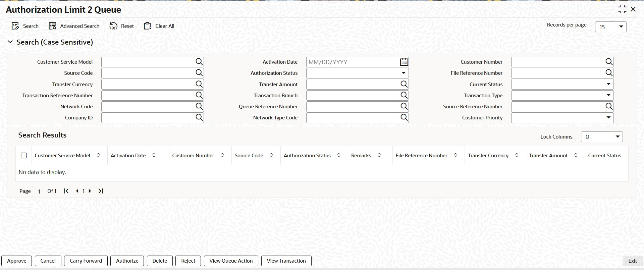
Task: Sort by File Reference Number column
Action: [455, 155]
